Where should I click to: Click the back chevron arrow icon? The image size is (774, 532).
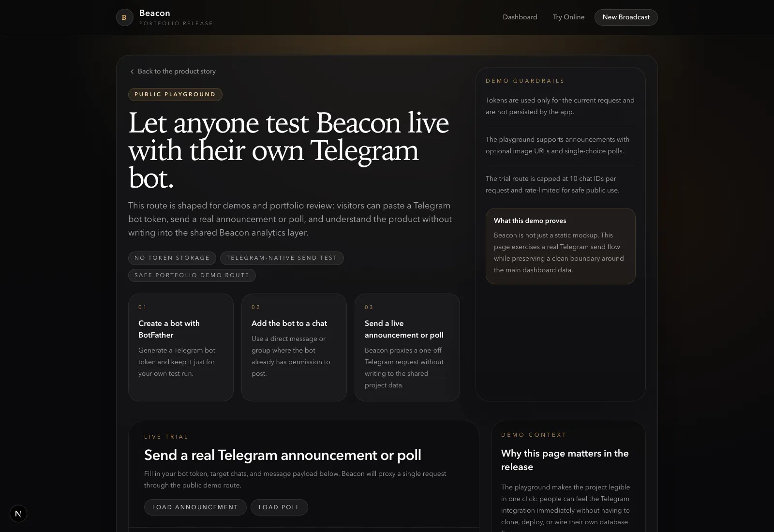click(132, 72)
